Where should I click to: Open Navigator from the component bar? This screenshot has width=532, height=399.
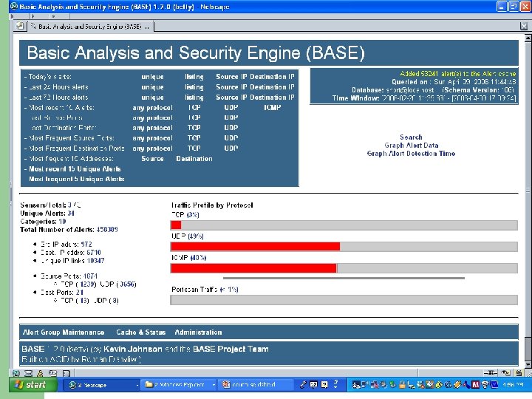pyautogui.click(x=16, y=373)
